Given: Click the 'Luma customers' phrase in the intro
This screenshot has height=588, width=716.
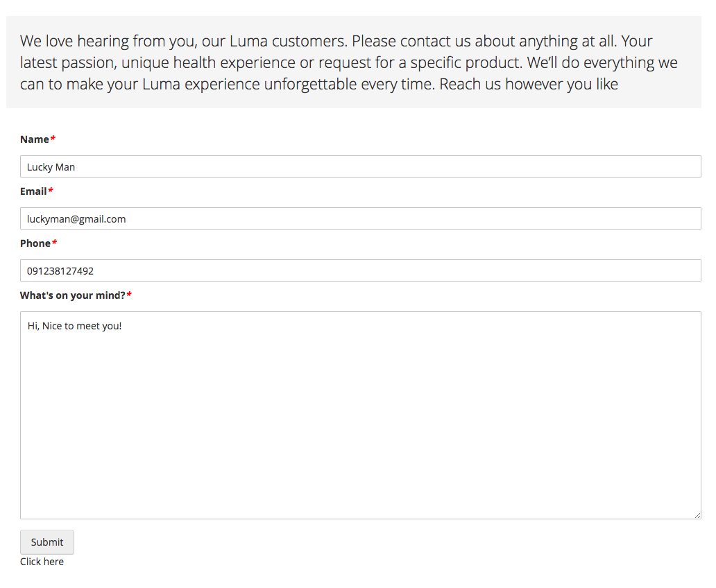Looking at the screenshot, I should pos(289,41).
